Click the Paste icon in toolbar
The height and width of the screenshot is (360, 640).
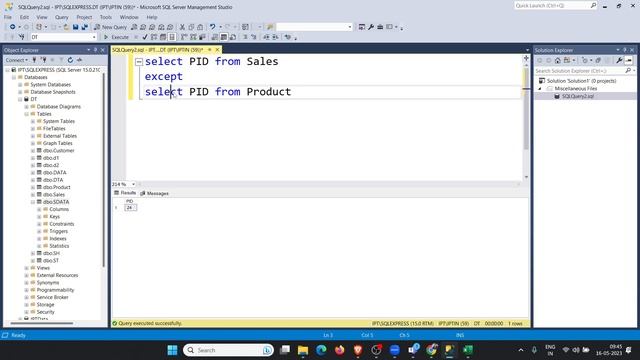point(200,27)
